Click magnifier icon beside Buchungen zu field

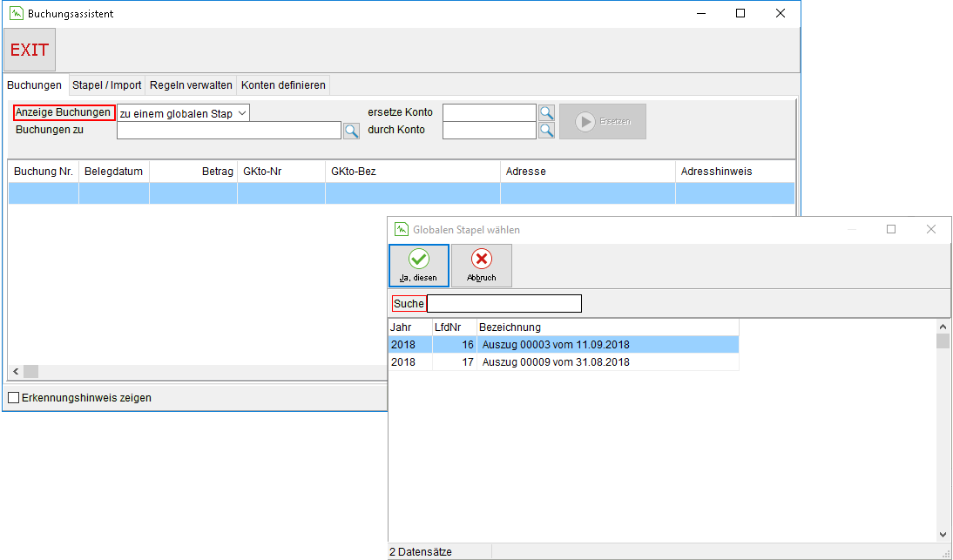pos(351,131)
